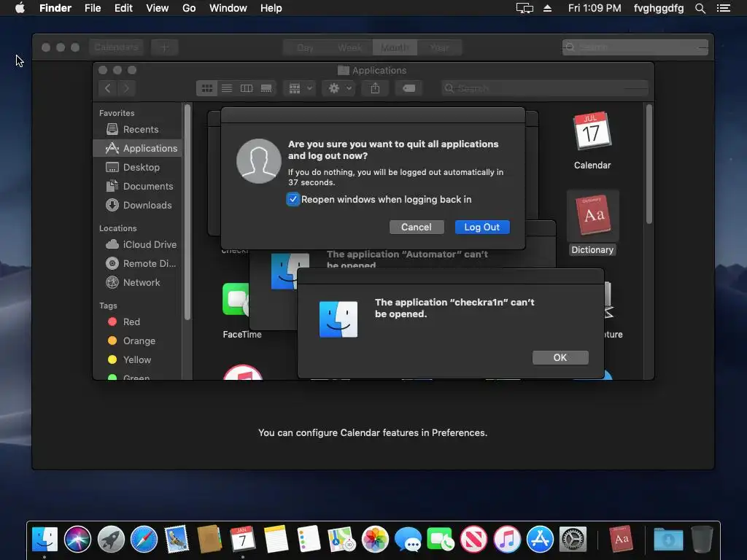Open System Preferences from the Dock
This screenshot has height=560, width=747.
coord(573,540)
